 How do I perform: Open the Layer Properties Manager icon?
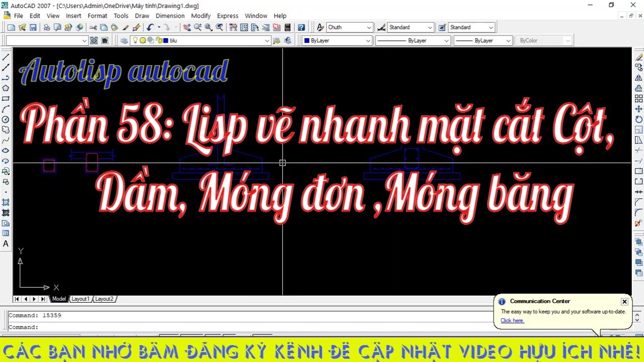[124, 41]
